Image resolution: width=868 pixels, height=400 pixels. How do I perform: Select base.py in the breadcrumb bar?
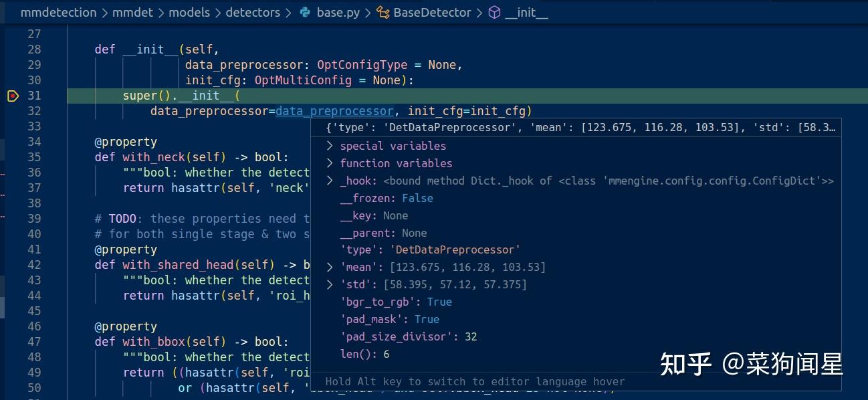[x=338, y=12]
